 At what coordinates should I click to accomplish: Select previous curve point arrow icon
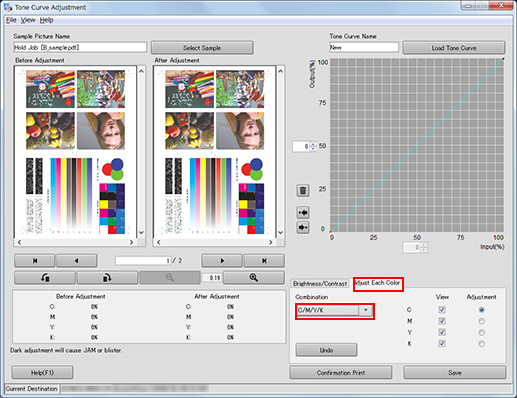coord(303,212)
